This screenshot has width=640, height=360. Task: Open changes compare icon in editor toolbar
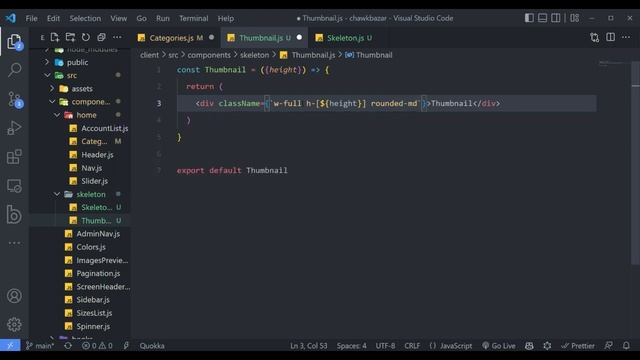595,38
